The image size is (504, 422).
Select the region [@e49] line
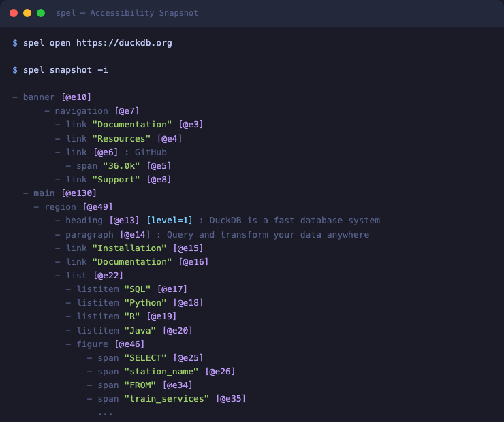point(74,206)
